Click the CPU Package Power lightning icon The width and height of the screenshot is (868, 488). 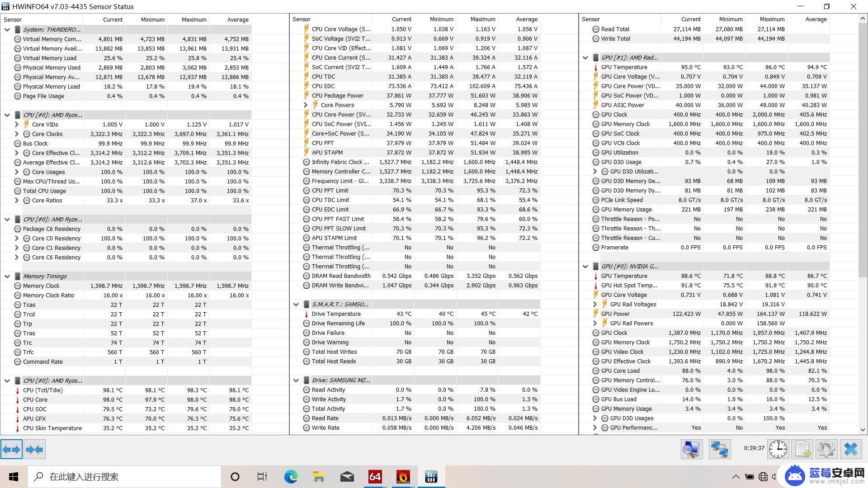tap(306, 96)
